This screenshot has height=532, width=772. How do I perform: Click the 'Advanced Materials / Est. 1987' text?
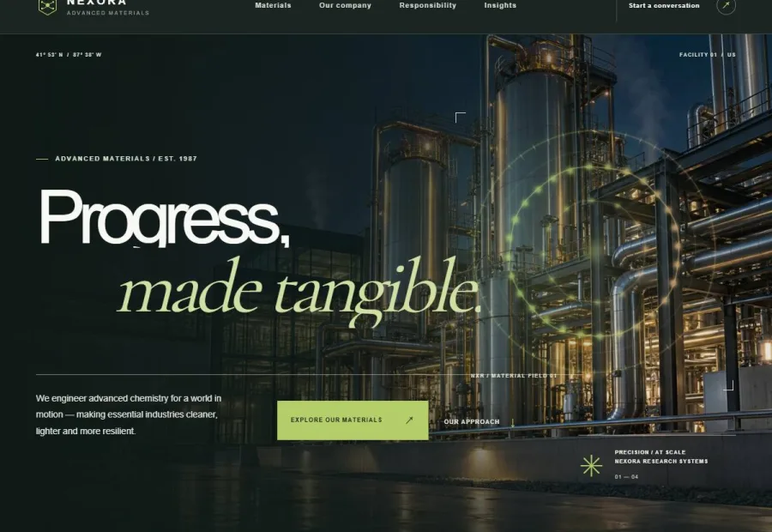click(x=126, y=159)
